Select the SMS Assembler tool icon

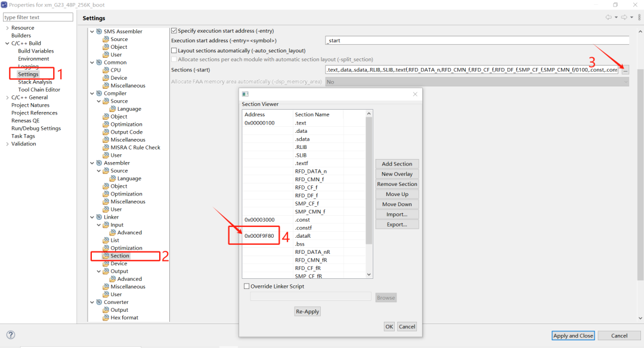pyautogui.click(x=99, y=31)
